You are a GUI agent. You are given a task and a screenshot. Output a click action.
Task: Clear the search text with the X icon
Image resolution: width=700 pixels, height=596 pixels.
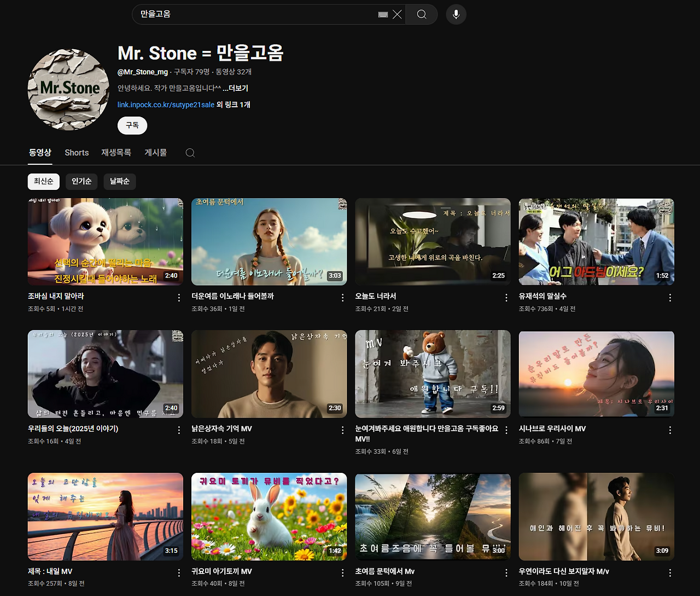[x=397, y=14]
